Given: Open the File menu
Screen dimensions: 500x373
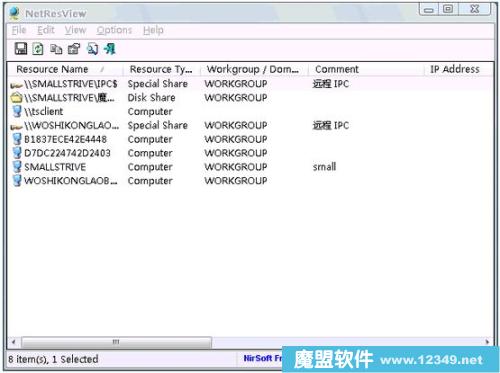Looking at the screenshot, I should 19,30.
